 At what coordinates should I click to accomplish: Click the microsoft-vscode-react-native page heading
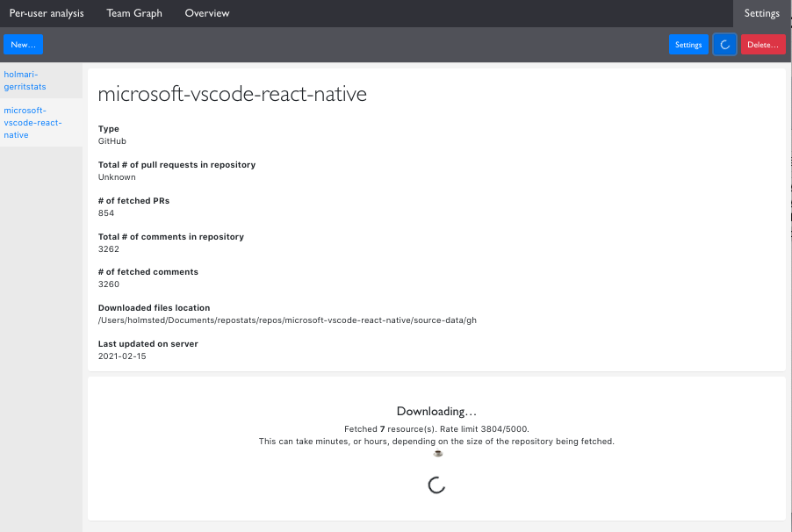point(233,94)
